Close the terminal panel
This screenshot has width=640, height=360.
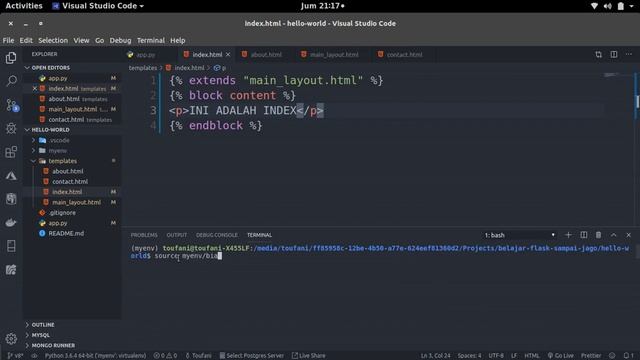[x=629, y=235]
